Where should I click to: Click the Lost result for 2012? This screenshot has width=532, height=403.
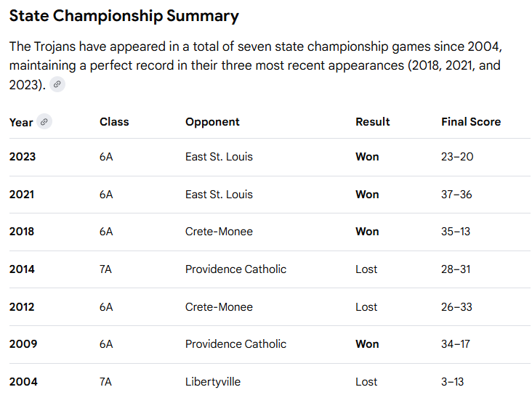click(366, 306)
